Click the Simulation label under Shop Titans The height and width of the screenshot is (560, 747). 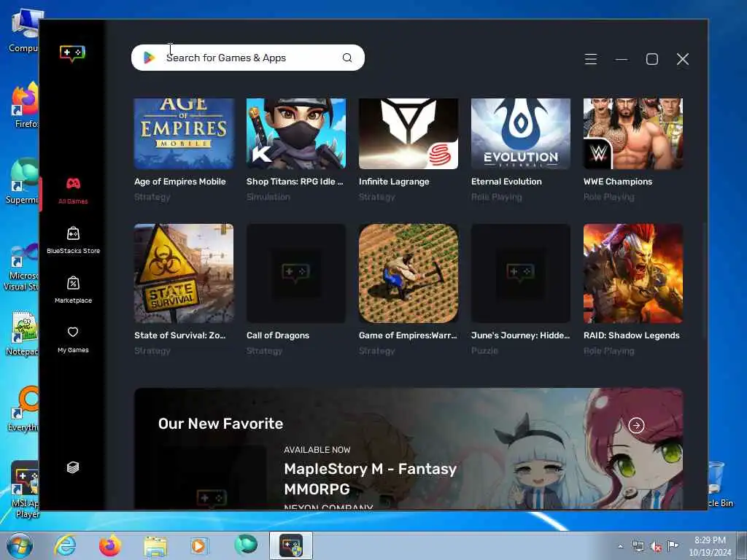(x=268, y=197)
